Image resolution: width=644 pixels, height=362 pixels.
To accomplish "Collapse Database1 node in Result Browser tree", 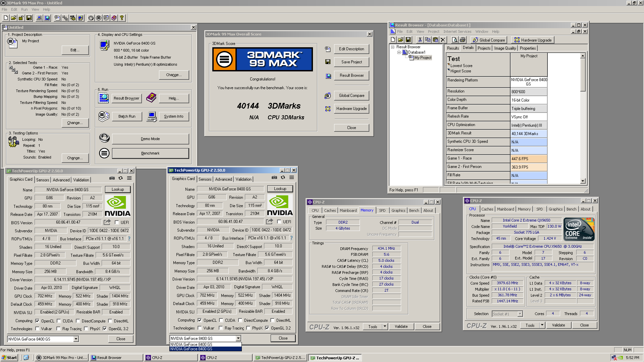I will click(x=399, y=52).
